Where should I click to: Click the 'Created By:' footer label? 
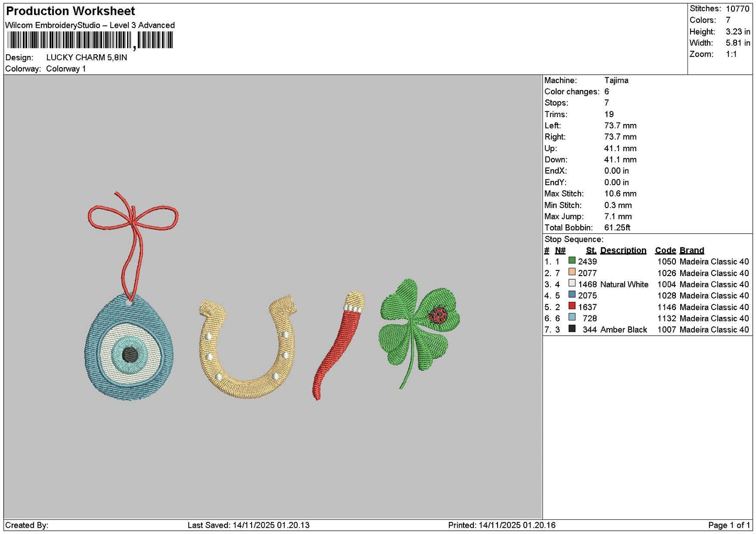click(27, 525)
